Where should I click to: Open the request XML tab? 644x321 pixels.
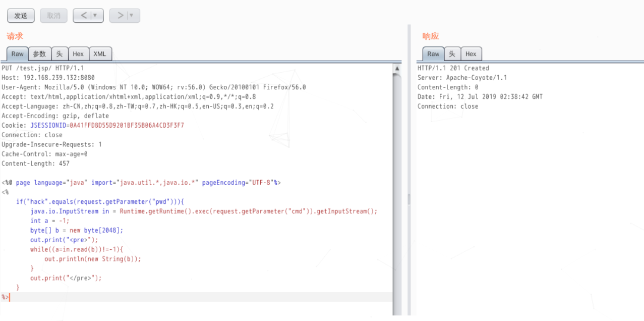click(x=100, y=54)
